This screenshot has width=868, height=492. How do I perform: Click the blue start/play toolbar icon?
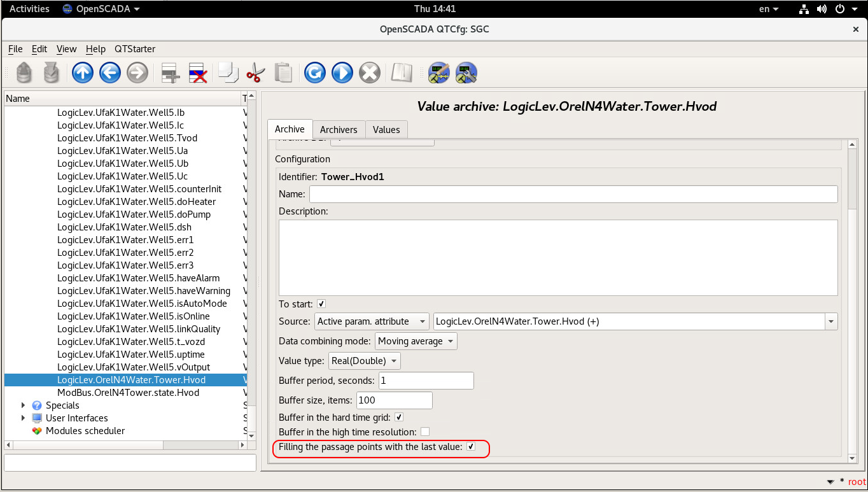click(342, 73)
